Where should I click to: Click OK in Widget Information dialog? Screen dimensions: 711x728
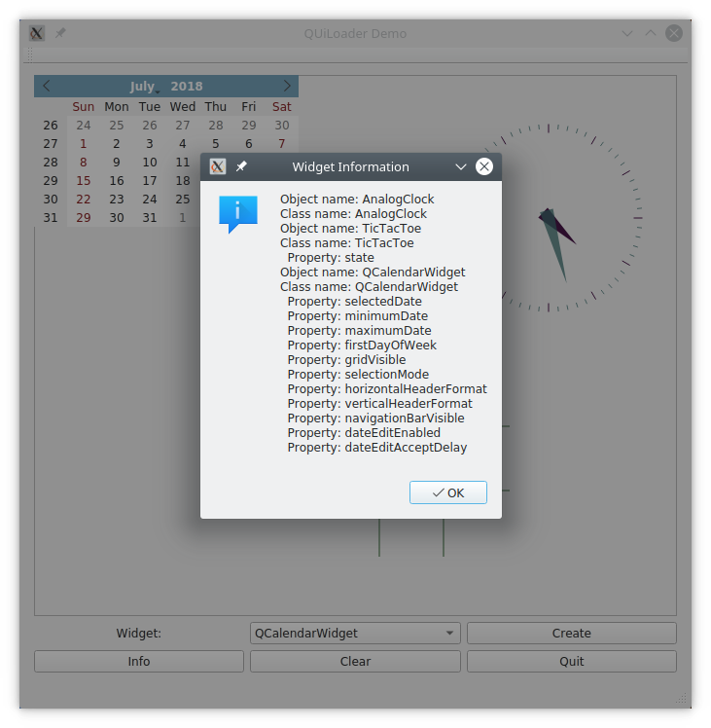point(448,492)
